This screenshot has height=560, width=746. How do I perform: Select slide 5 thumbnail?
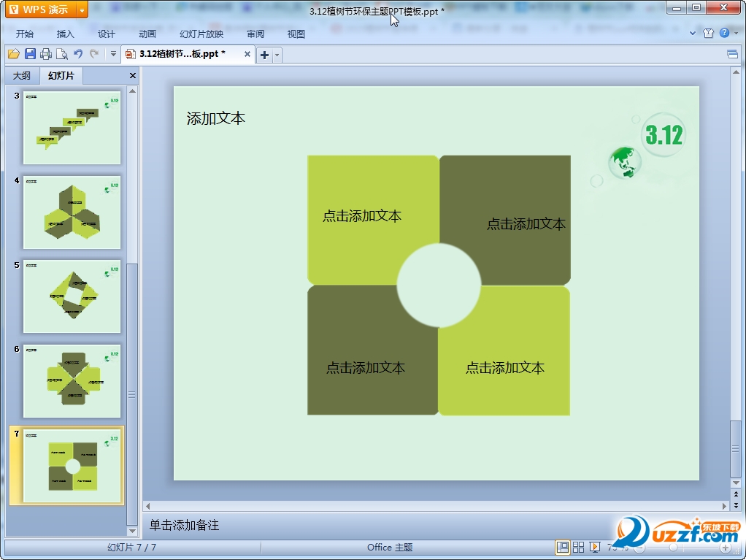72,296
